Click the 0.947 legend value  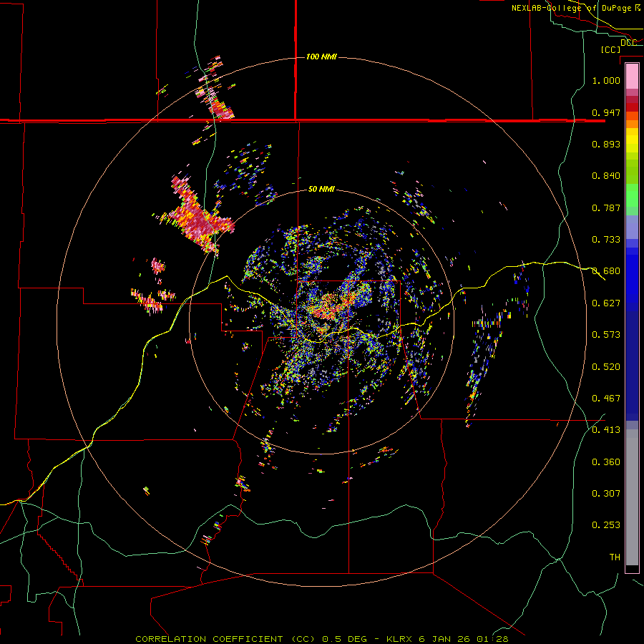pos(606,112)
